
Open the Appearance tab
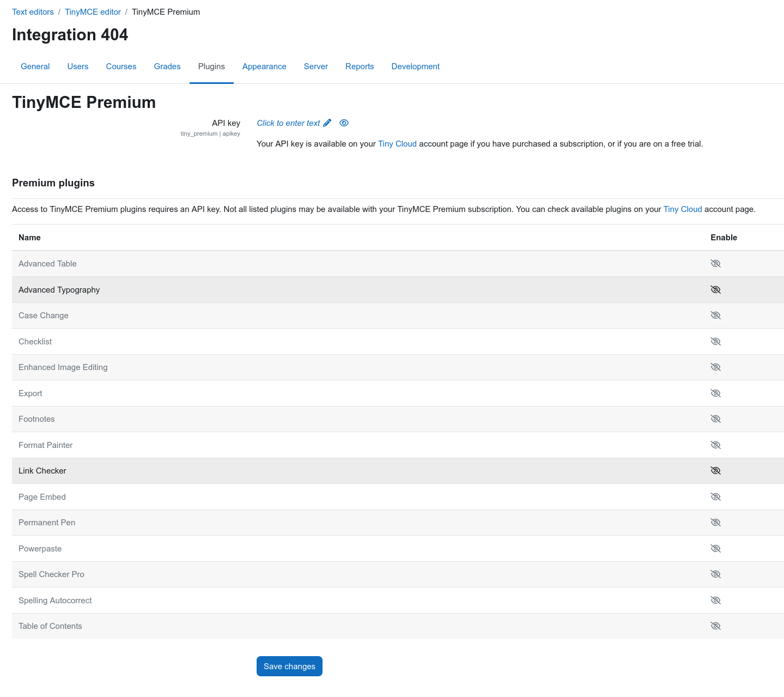[264, 66]
